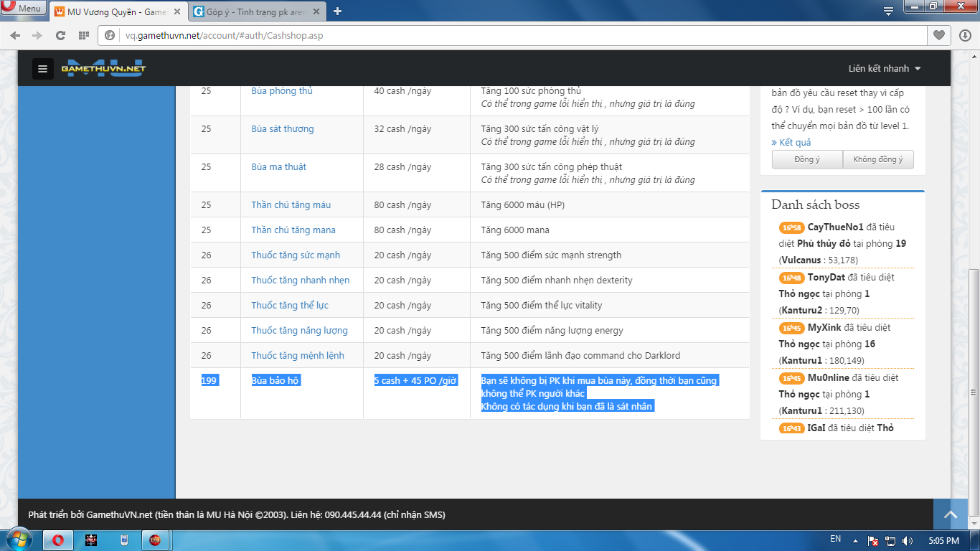
Task: Click the highlighted 199 cell
Action: click(209, 381)
